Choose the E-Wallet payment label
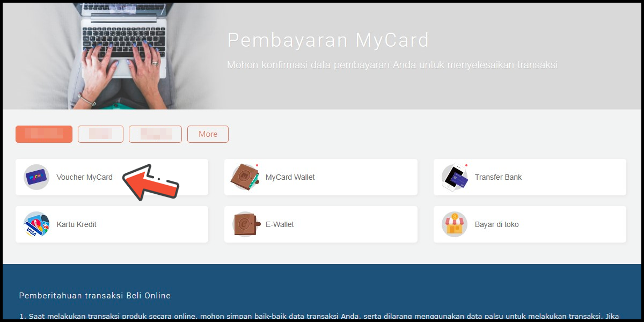The height and width of the screenshot is (322, 644). 280,224
